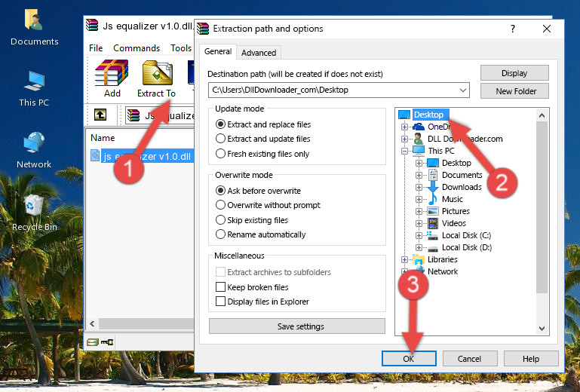The width and height of the screenshot is (580, 392).
Task: Expand the OneDrive tree node
Action: click(404, 127)
